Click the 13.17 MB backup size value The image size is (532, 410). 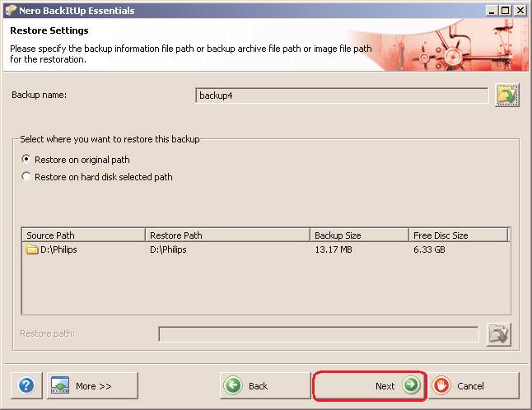coord(334,249)
